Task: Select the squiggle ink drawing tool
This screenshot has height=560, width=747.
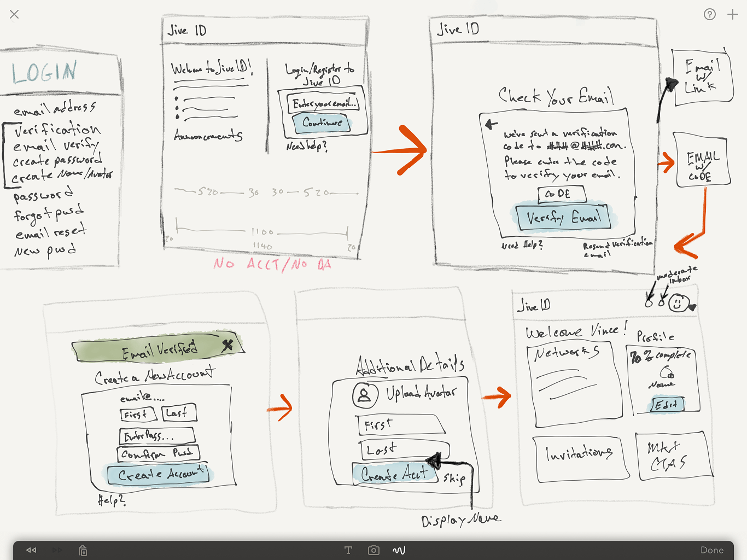Action: click(x=399, y=550)
